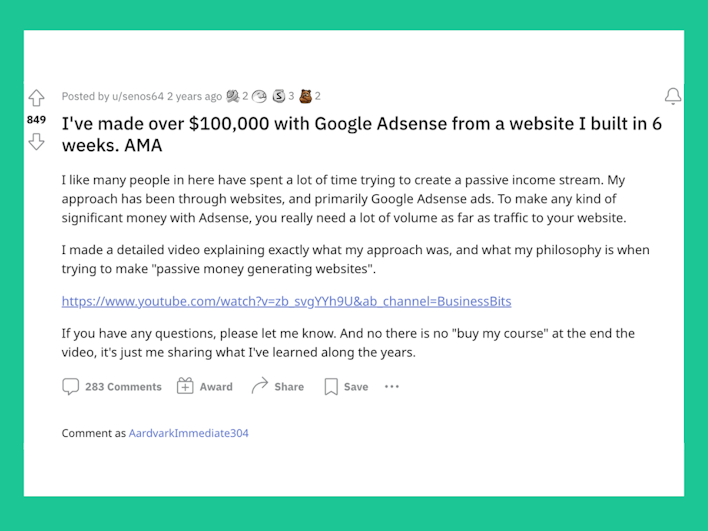The height and width of the screenshot is (531, 708).
Task: Click the notification bell icon
Action: (673, 96)
